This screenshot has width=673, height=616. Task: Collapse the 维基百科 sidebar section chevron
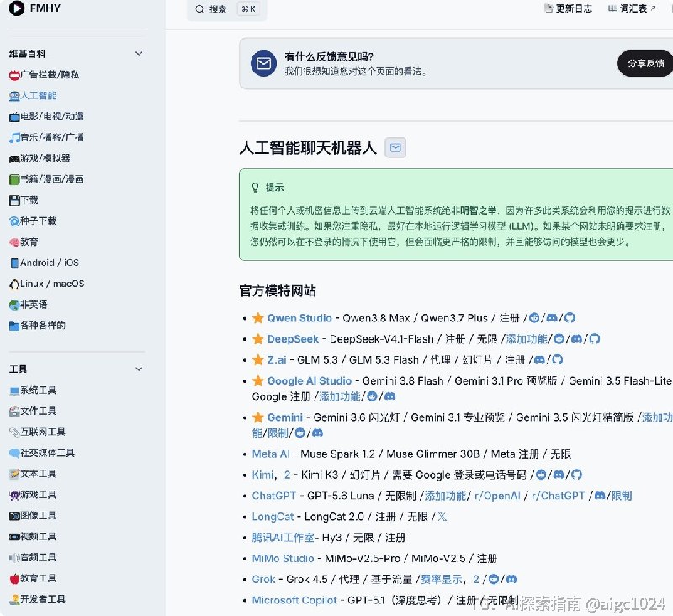139,54
